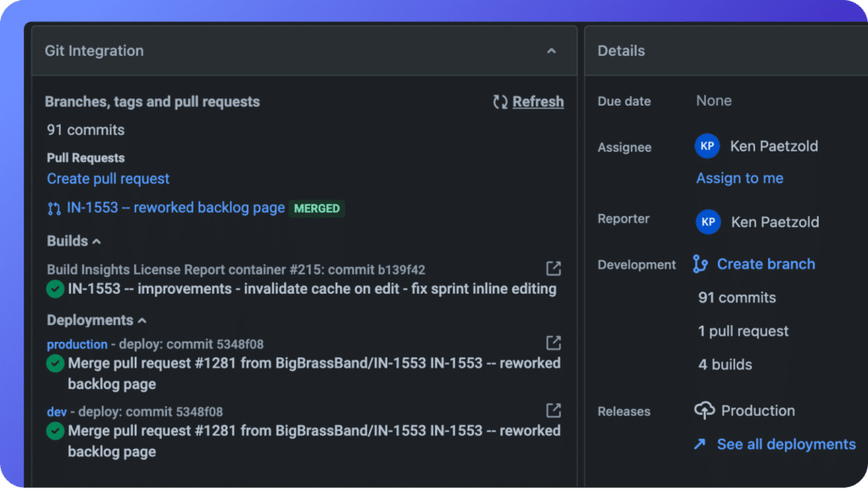Image resolution: width=868 pixels, height=492 pixels.
Task: Click the Assignee KP avatar
Action: (x=707, y=146)
